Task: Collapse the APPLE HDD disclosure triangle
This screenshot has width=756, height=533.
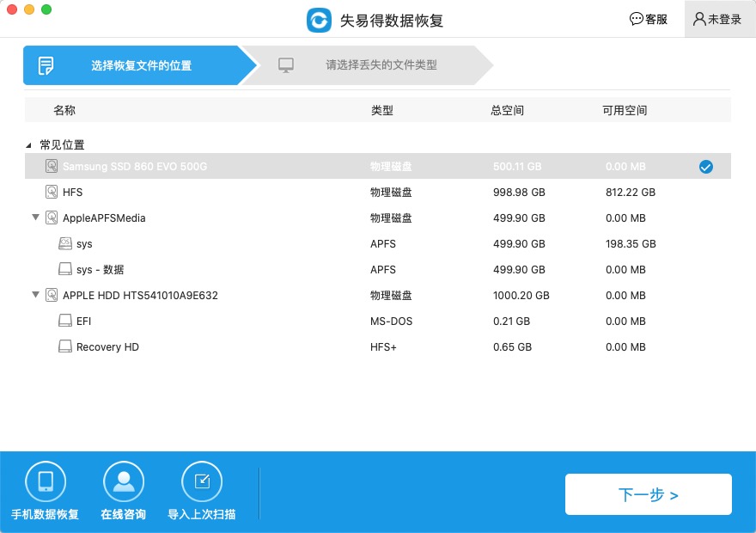Action: 36,295
